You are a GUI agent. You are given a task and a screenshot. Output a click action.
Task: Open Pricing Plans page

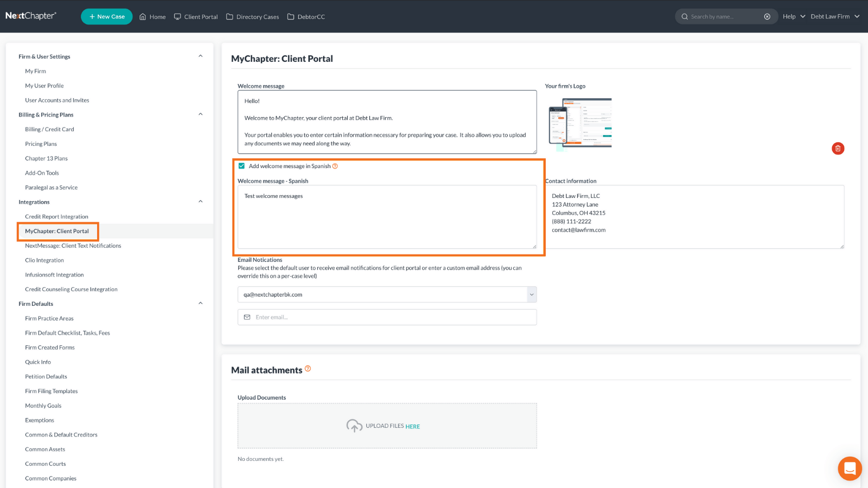pos(41,144)
